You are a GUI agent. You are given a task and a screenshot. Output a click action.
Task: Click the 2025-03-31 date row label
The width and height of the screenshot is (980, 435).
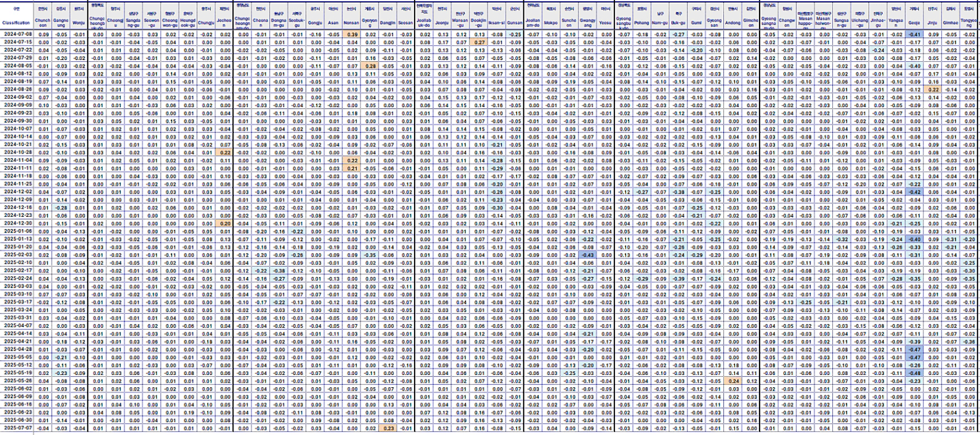(x=16, y=318)
